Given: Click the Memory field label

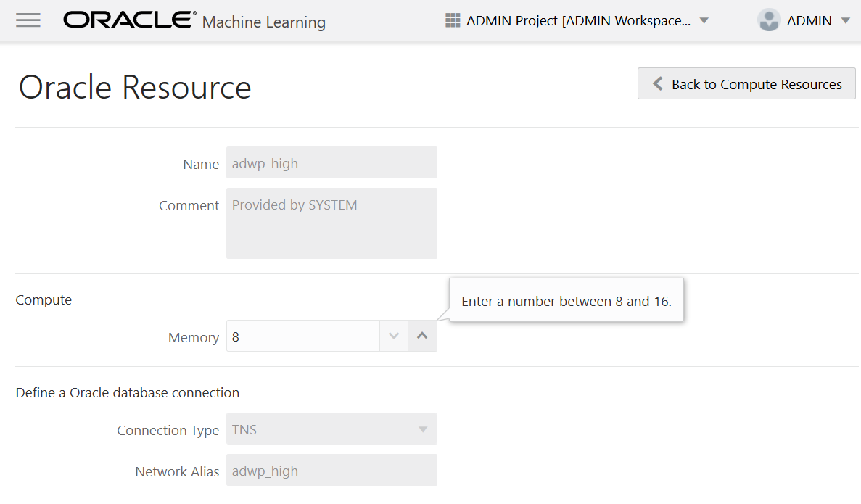Looking at the screenshot, I should click(x=193, y=337).
